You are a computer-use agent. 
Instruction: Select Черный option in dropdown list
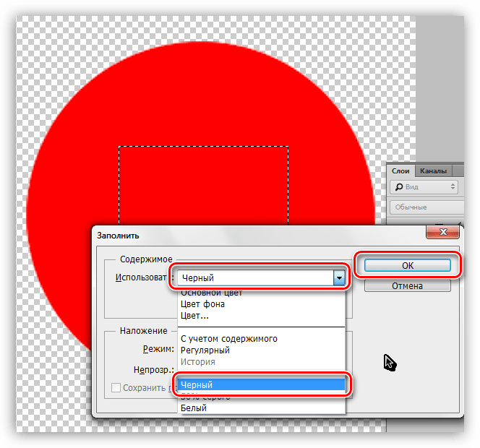262,384
